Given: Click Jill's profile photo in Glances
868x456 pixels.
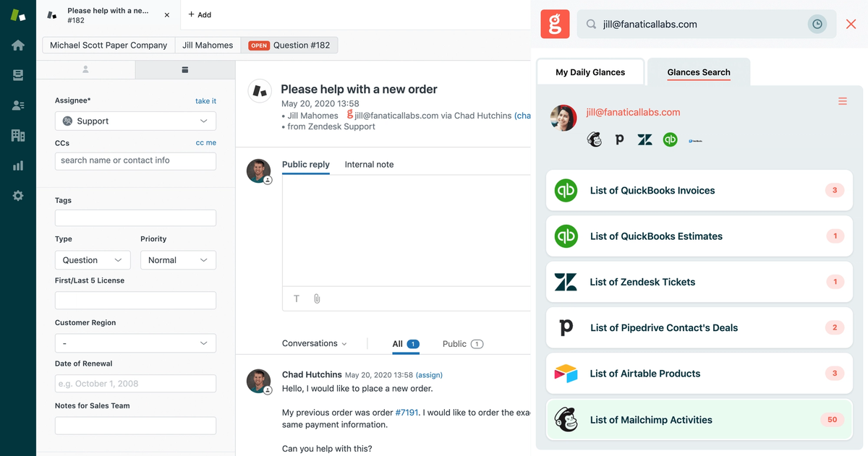Looking at the screenshot, I should coord(563,118).
